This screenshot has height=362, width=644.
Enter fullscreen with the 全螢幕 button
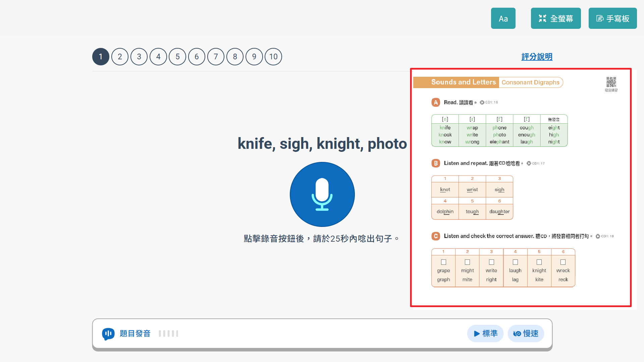[556, 18]
